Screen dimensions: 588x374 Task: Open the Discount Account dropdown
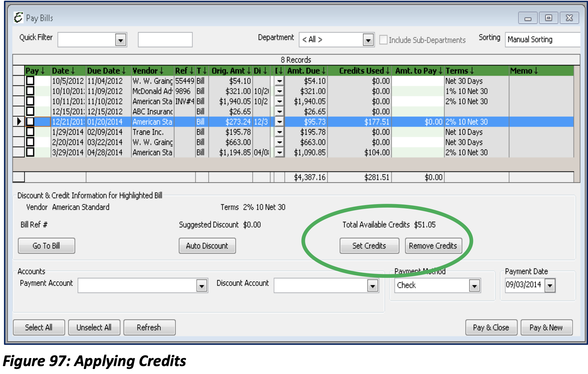[x=372, y=285]
